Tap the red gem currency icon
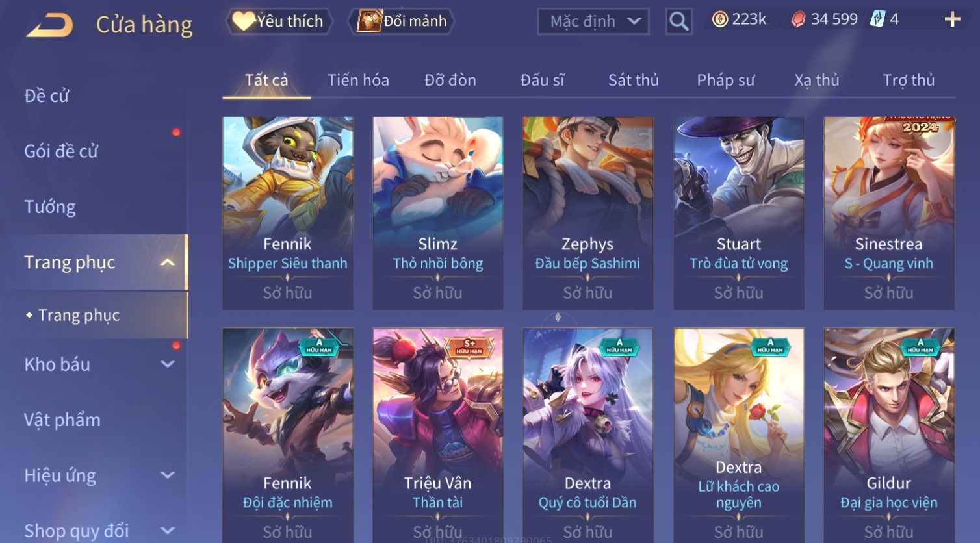Viewport: 980px width, 543px height. (798, 19)
